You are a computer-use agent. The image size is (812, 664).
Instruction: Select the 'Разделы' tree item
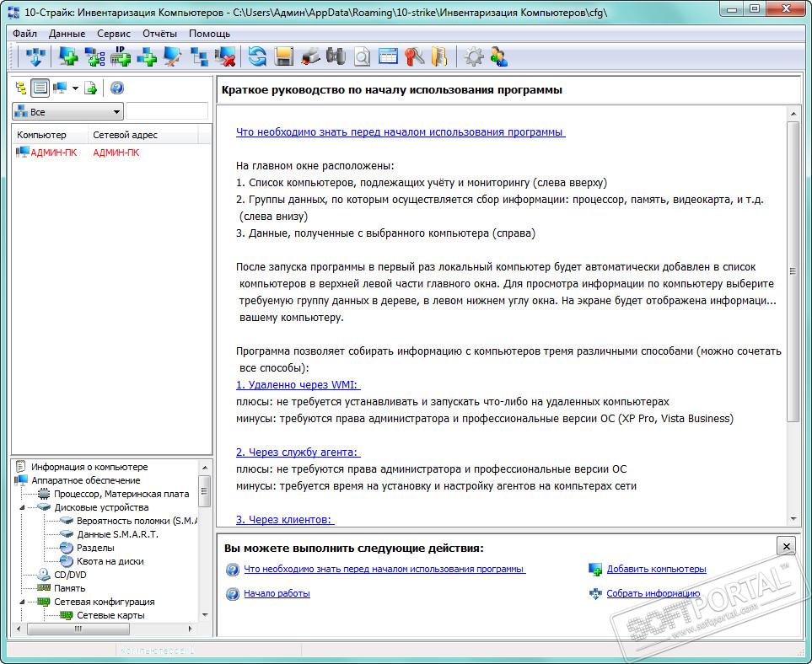(x=95, y=548)
